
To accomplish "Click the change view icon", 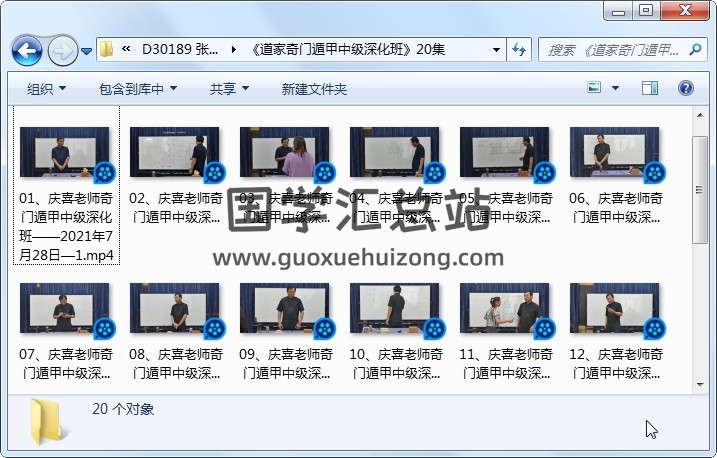I will coord(594,88).
